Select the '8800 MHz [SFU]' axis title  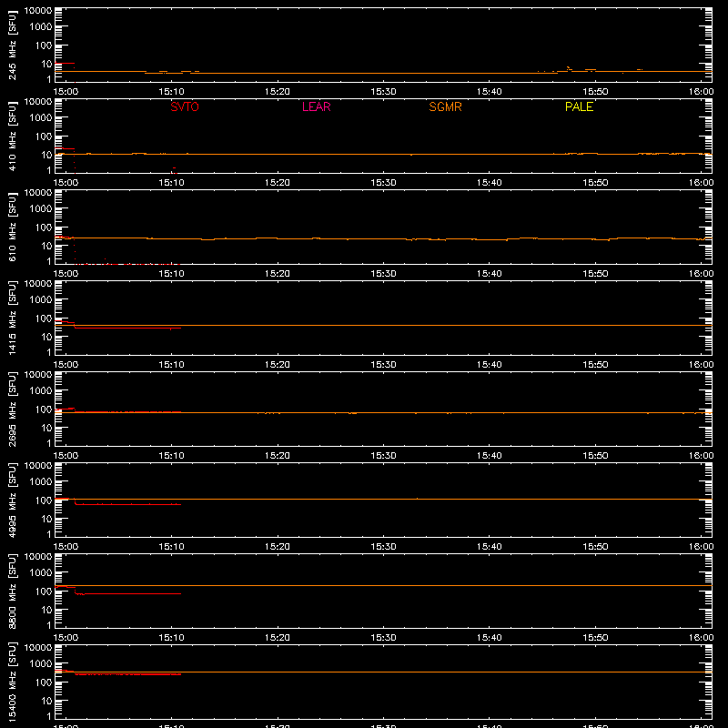12,591
